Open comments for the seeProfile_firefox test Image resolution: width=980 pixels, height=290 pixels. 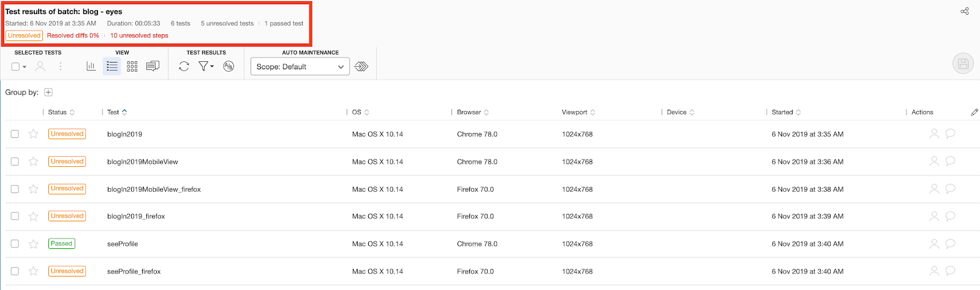(x=950, y=271)
